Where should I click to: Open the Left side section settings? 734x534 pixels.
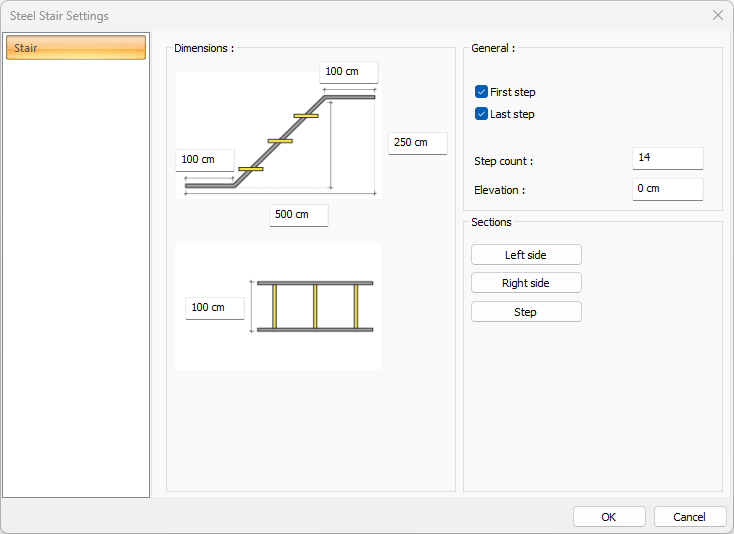pos(526,255)
